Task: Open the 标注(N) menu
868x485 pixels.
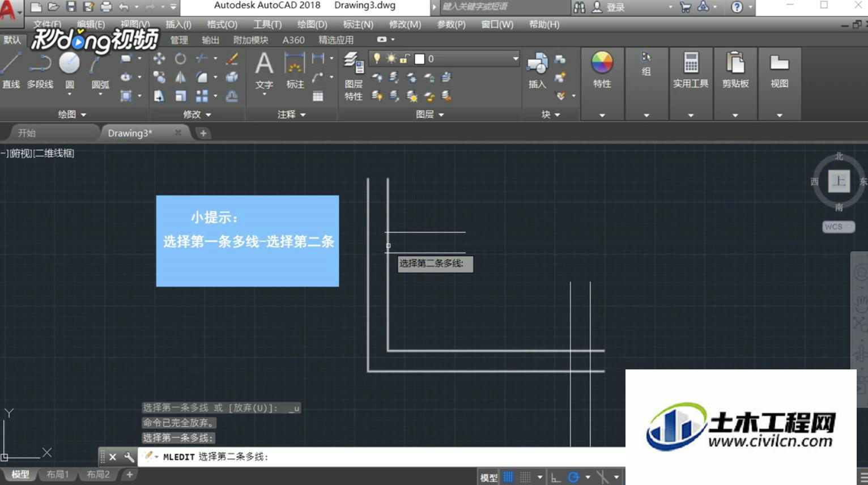Action: coord(358,24)
